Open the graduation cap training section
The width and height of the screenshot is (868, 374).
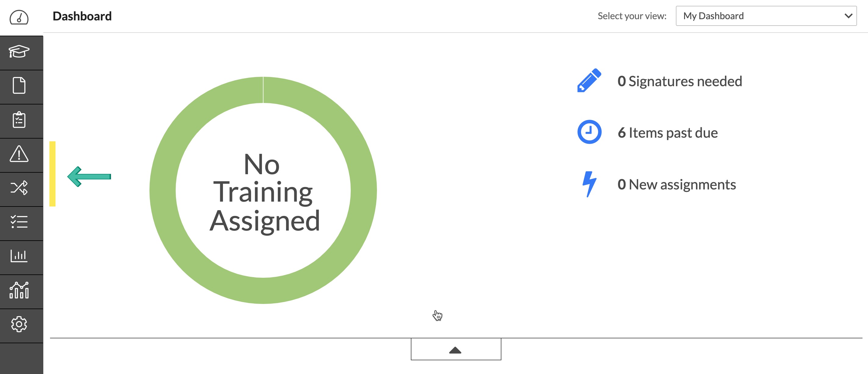click(x=19, y=52)
